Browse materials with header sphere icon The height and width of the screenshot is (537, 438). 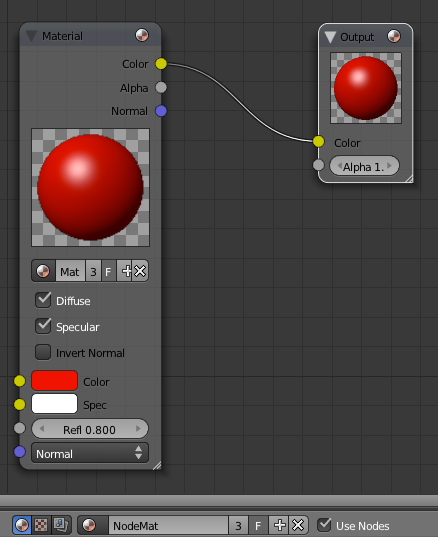(x=93, y=525)
